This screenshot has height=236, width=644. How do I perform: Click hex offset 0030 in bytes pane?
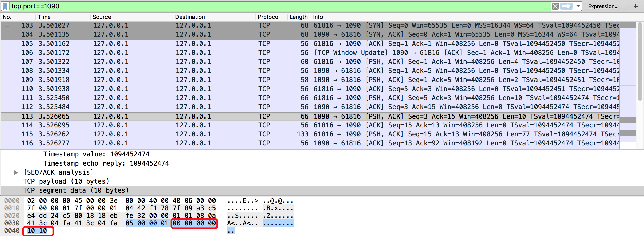tap(12, 223)
